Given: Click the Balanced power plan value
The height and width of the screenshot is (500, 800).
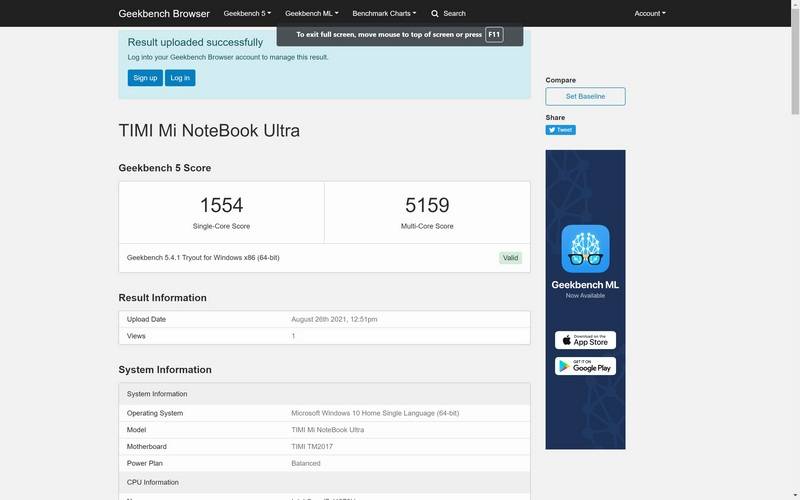Looking at the screenshot, I should click(x=306, y=463).
